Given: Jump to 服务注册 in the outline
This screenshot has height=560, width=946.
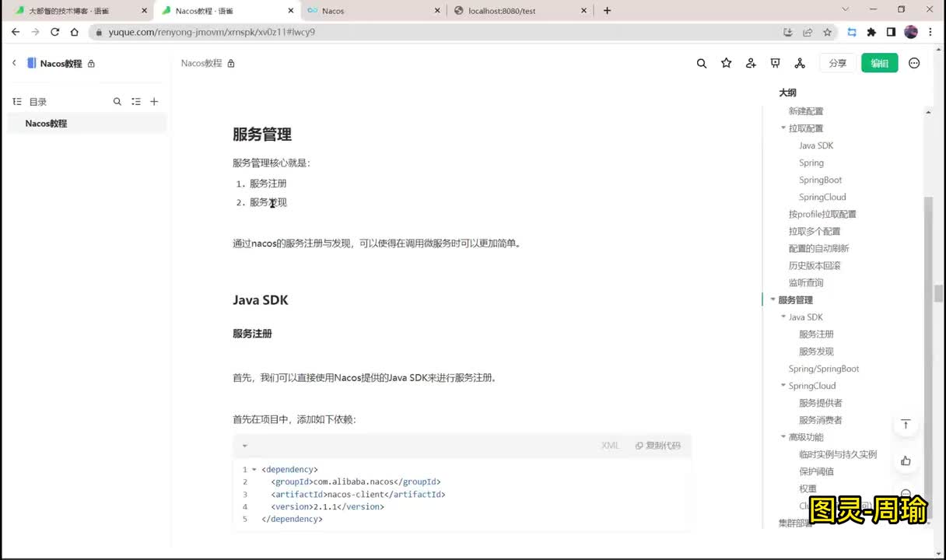Looking at the screenshot, I should 816,334.
